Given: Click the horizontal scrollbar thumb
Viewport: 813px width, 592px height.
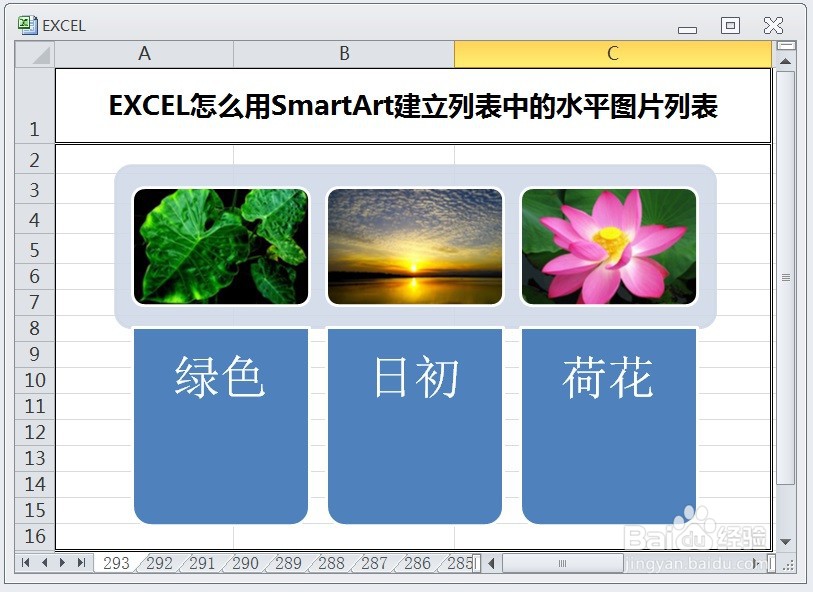Looking at the screenshot, I should (563, 563).
